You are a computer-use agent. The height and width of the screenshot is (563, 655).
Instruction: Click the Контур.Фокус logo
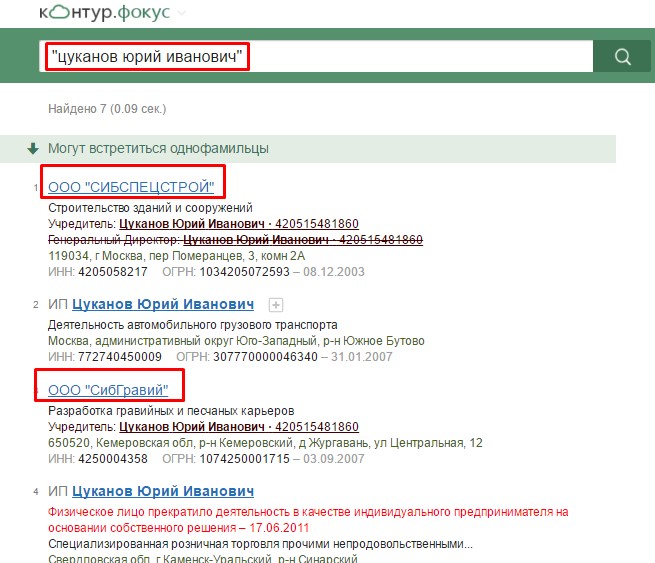(x=104, y=12)
